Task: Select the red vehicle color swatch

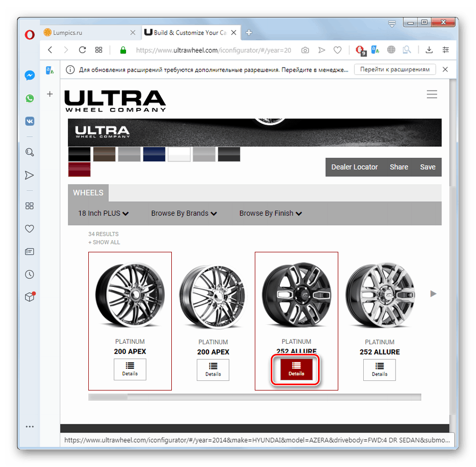Action: coord(79,169)
